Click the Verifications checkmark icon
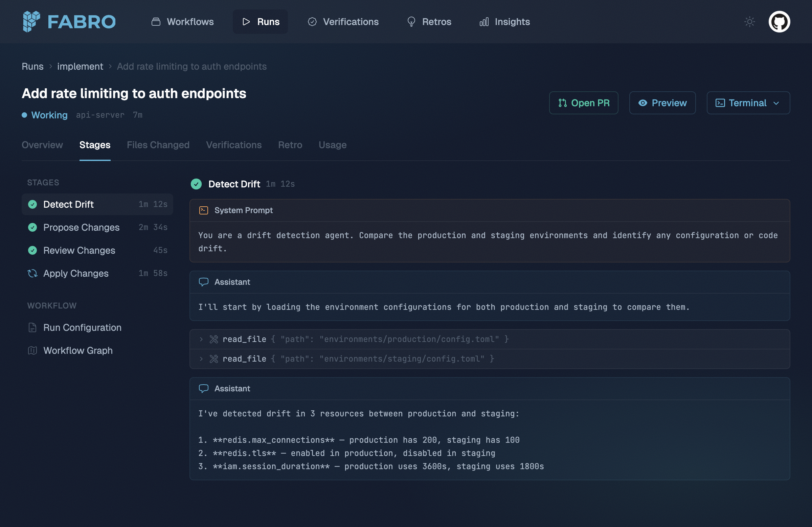 [x=312, y=22]
